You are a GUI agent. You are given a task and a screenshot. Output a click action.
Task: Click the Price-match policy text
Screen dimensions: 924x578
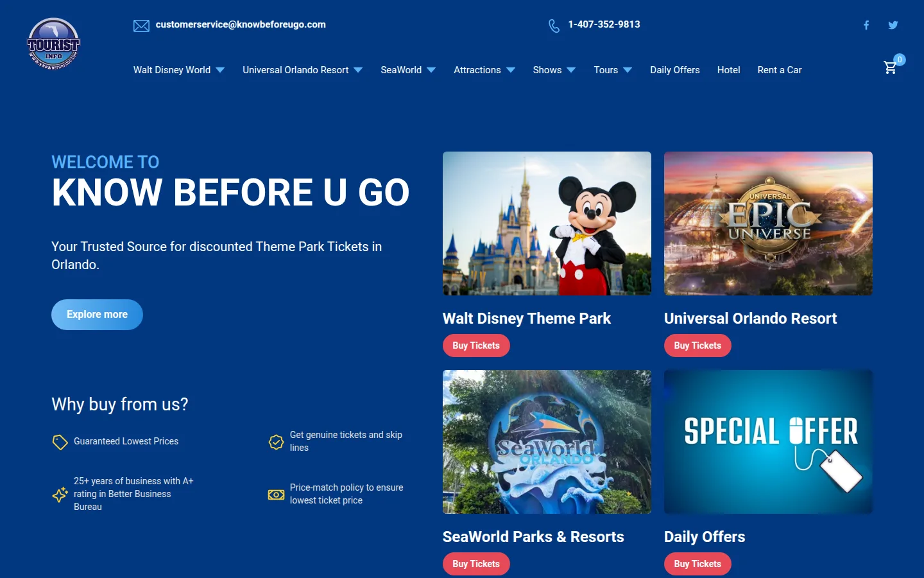[x=346, y=494]
